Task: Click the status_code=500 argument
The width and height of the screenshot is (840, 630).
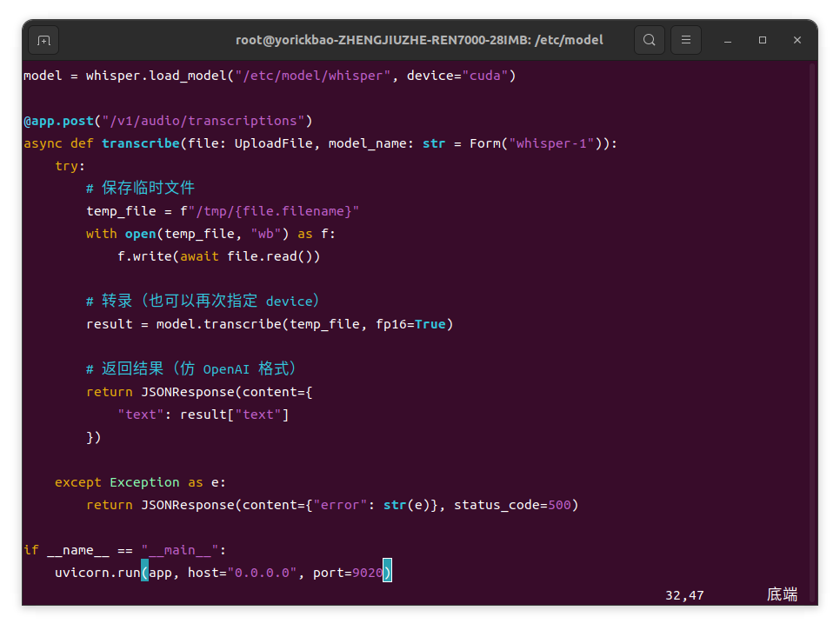Action: pyautogui.click(x=511, y=505)
